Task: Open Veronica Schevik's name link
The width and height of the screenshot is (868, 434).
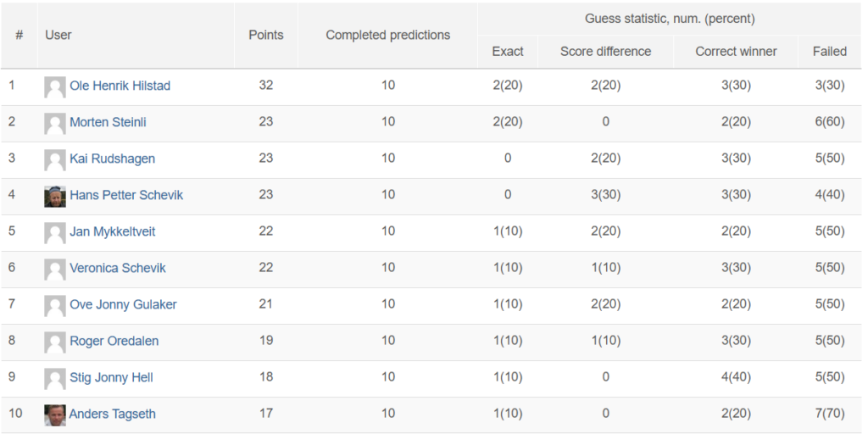Action: [117, 268]
